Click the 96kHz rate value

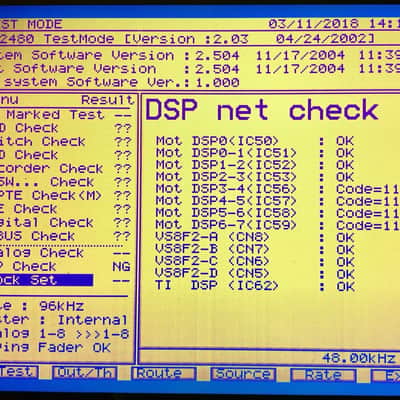click(x=62, y=306)
